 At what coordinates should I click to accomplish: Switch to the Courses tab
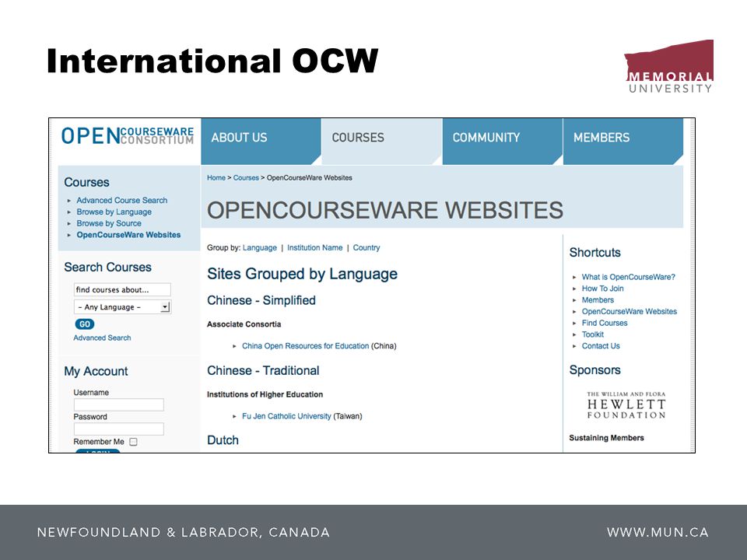coord(381,141)
